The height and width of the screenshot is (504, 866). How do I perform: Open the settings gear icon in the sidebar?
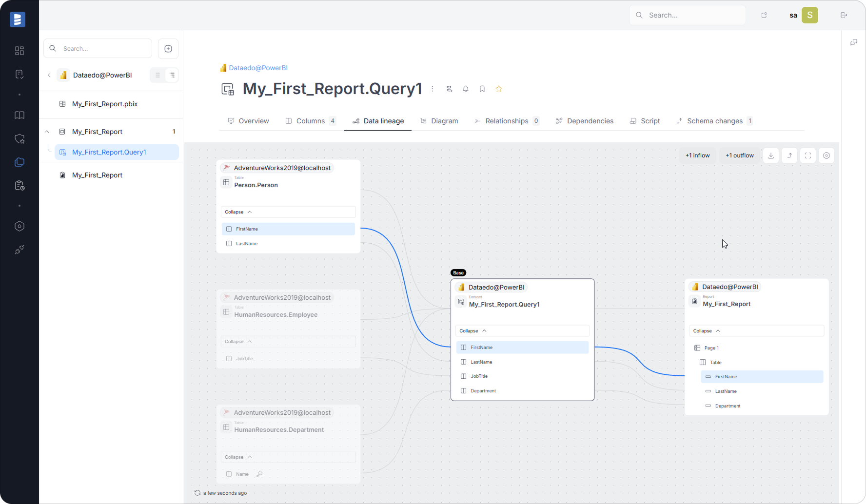pyautogui.click(x=20, y=226)
